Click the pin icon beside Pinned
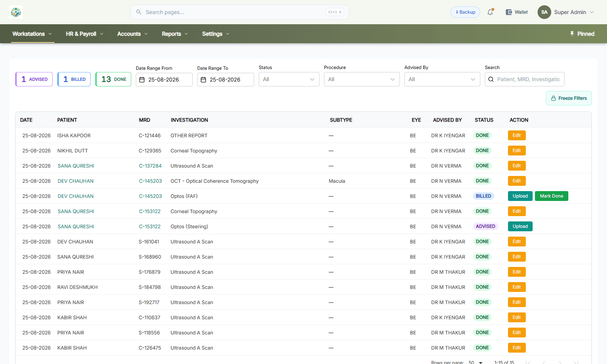This screenshot has width=607, height=364. 572,34
